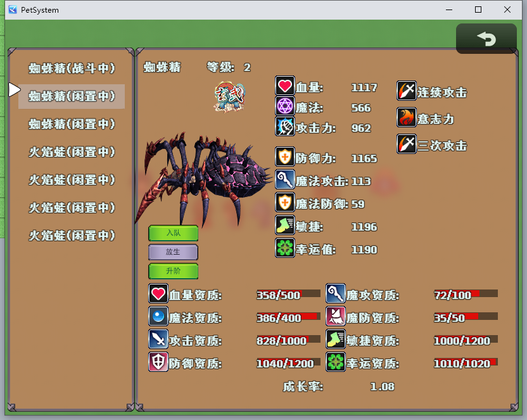Click the purple 放生 release button
Viewport: 527px width, 420px height.
coord(173,252)
